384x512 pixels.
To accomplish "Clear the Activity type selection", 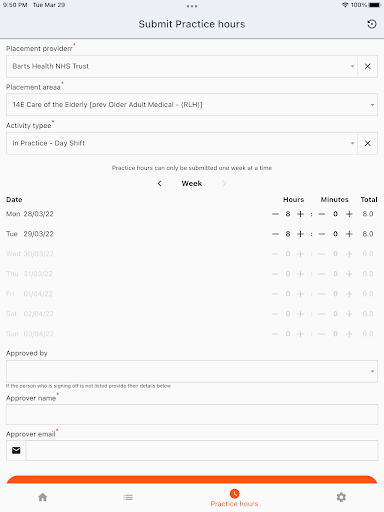I will [x=367, y=143].
